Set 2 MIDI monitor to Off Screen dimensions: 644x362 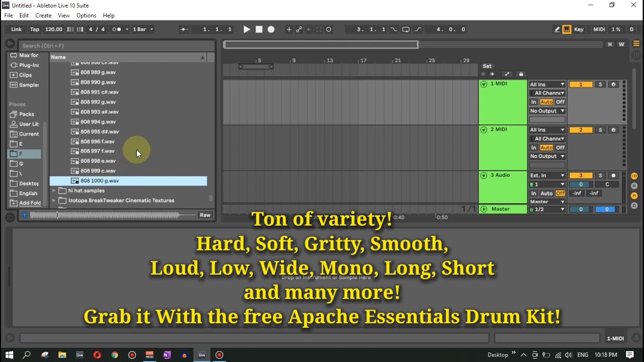[560, 148]
